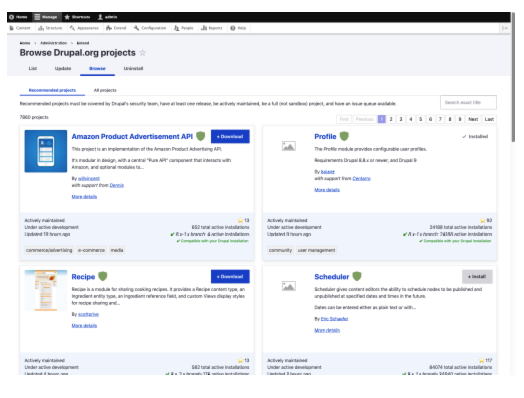Download the Amazon Product Advertisement API project

click(x=230, y=136)
